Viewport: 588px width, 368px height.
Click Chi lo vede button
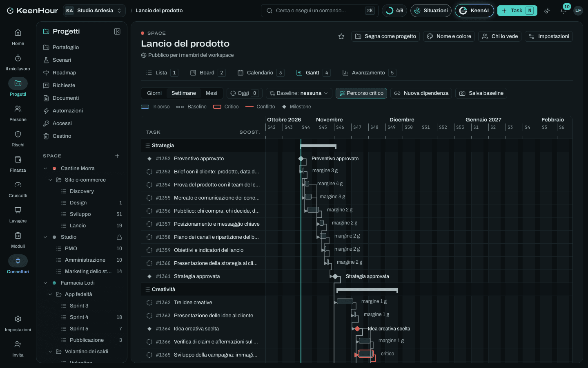coord(500,36)
